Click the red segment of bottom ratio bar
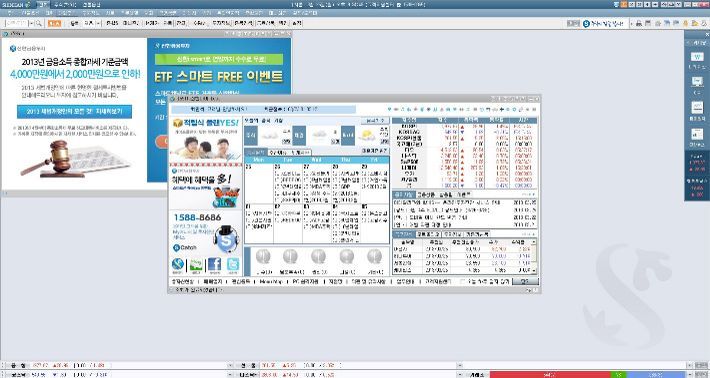Screen dimensions: 710x378 (x=550, y=375)
